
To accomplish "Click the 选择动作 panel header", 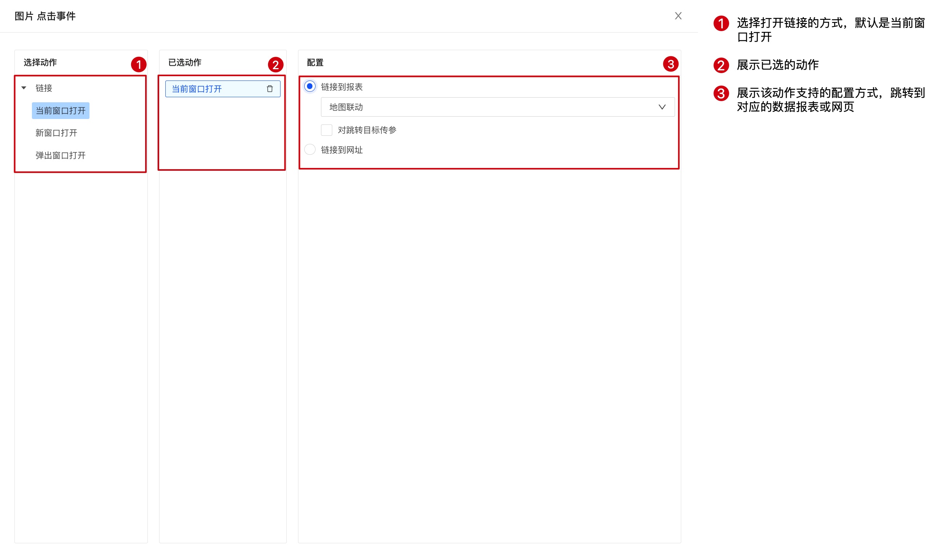I will [40, 62].
